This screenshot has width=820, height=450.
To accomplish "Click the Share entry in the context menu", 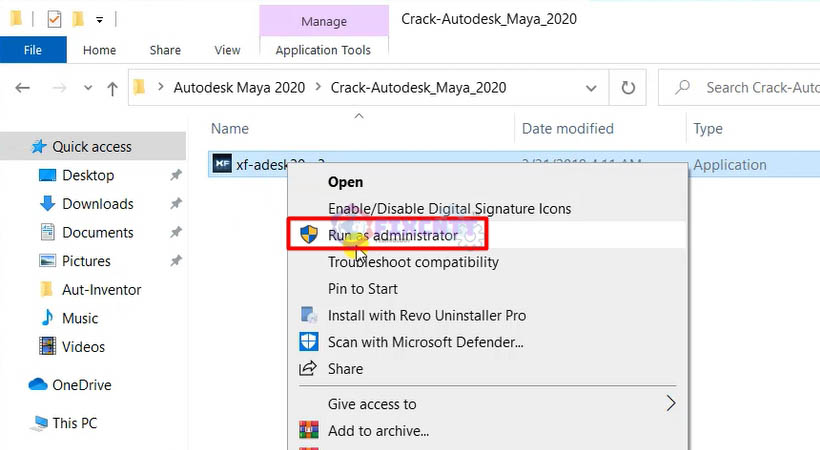I will pyautogui.click(x=345, y=369).
